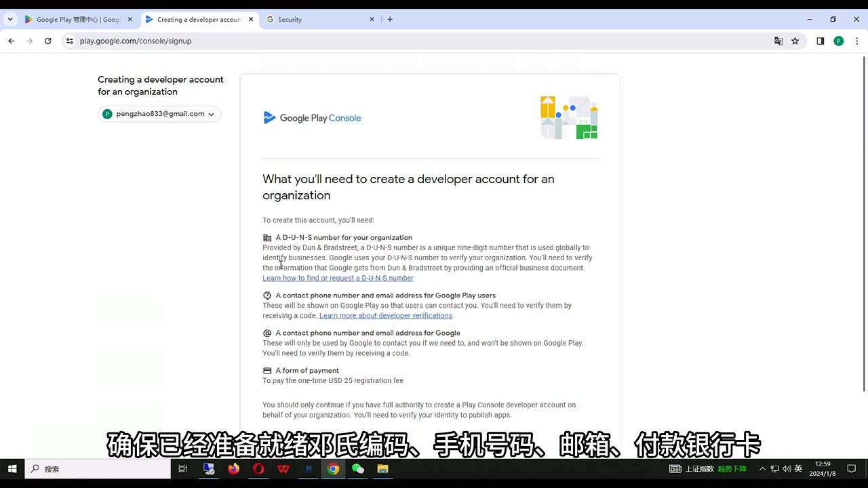Click the 上证指数 stock widget text
This screenshot has height=488, width=868.
700,469
